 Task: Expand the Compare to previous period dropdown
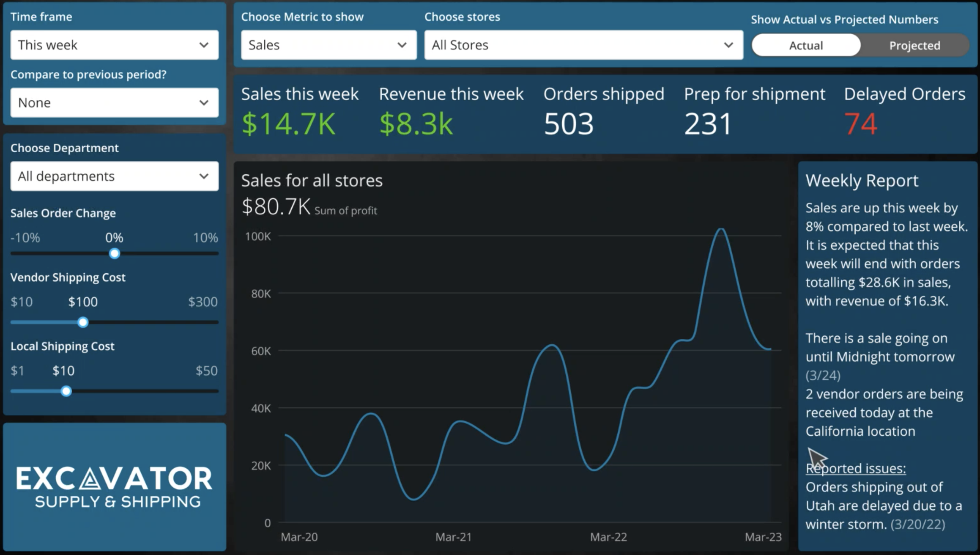tap(114, 102)
